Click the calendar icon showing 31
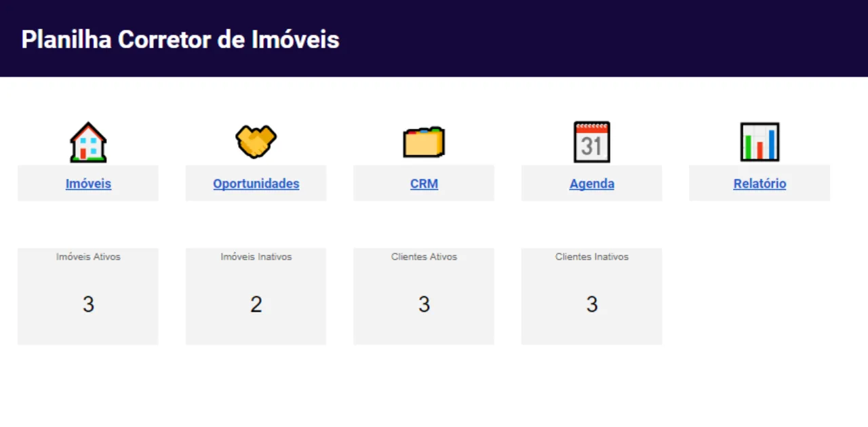 coord(591,142)
